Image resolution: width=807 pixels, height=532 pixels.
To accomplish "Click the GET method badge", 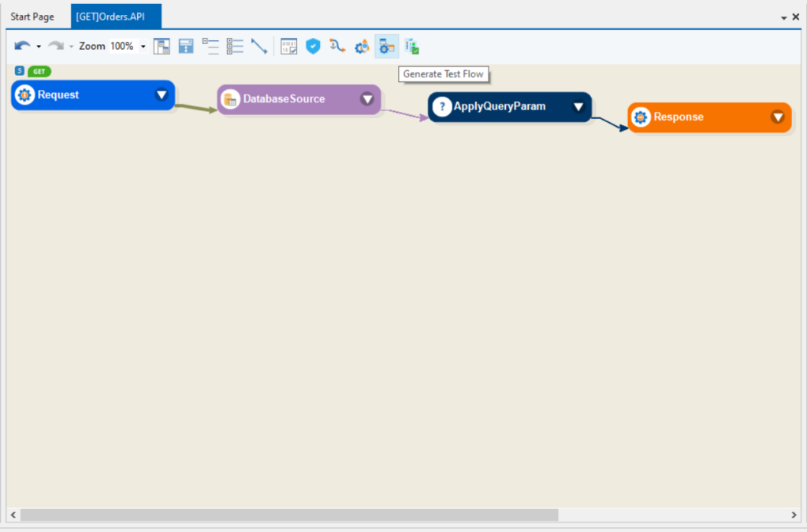I will 39,71.
